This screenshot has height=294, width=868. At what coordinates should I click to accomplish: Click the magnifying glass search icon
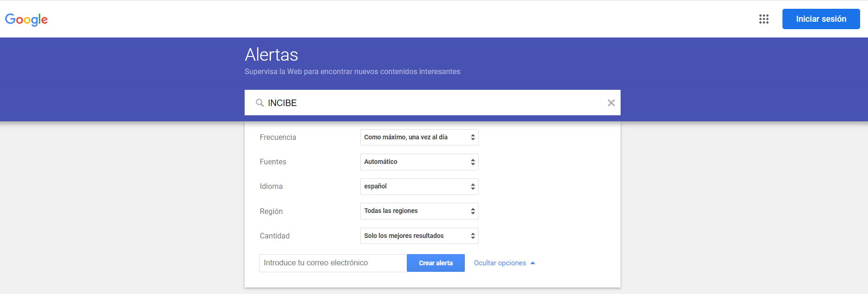point(260,103)
